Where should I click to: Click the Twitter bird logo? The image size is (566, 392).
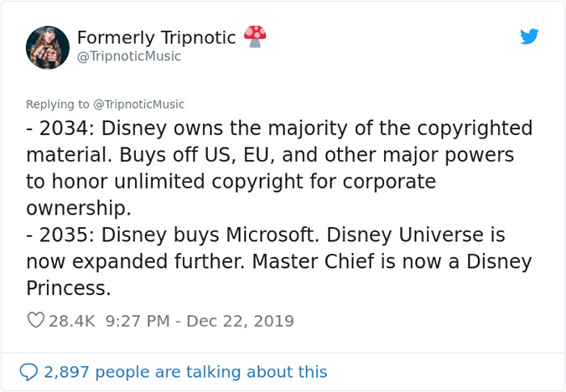(x=528, y=37)
